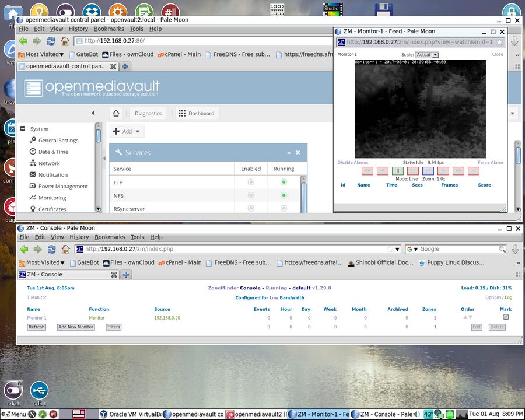Screen dimensions: 525x420
Task: Collapse the openmediavault navigation sidebar
Action: point(93,113)
